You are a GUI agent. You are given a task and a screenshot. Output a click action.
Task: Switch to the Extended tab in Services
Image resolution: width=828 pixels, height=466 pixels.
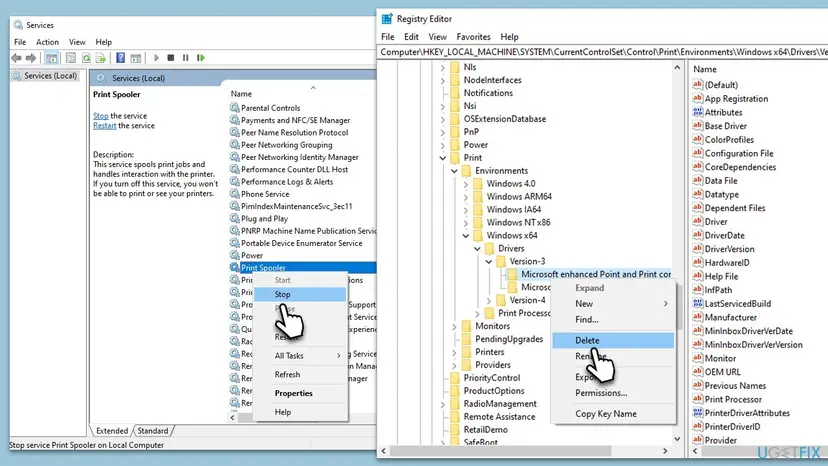coord(111,431)
